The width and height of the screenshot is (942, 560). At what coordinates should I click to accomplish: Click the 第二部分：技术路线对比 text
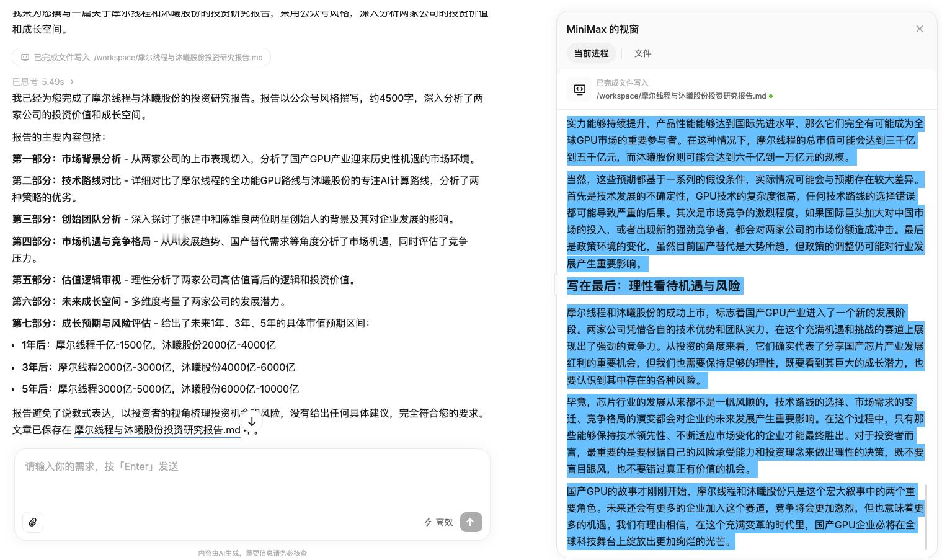point(66,180)
